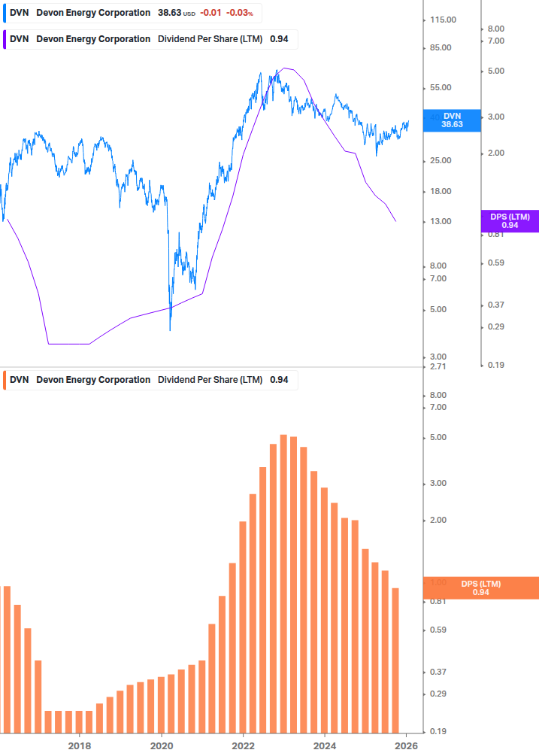Click the 2018 label on the time axis
The width and height of the screenshot is (539, 756).
coord(80,745)
